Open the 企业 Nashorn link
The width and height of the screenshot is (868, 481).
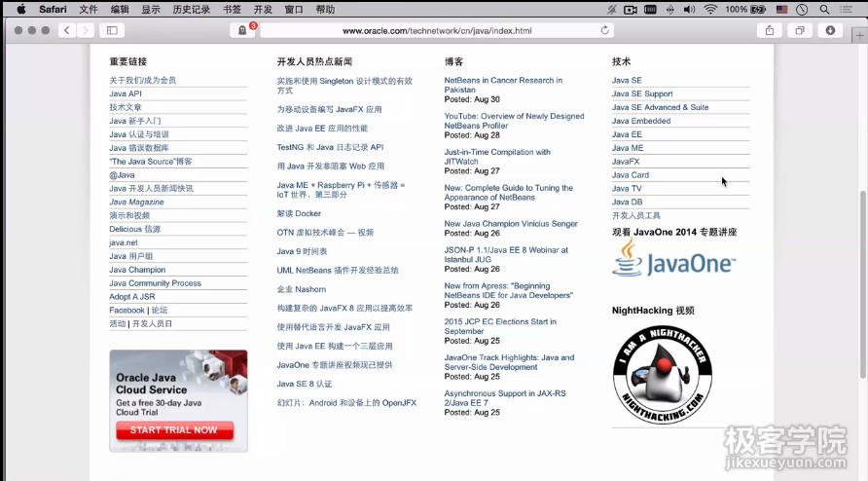(x=301, y=289)
